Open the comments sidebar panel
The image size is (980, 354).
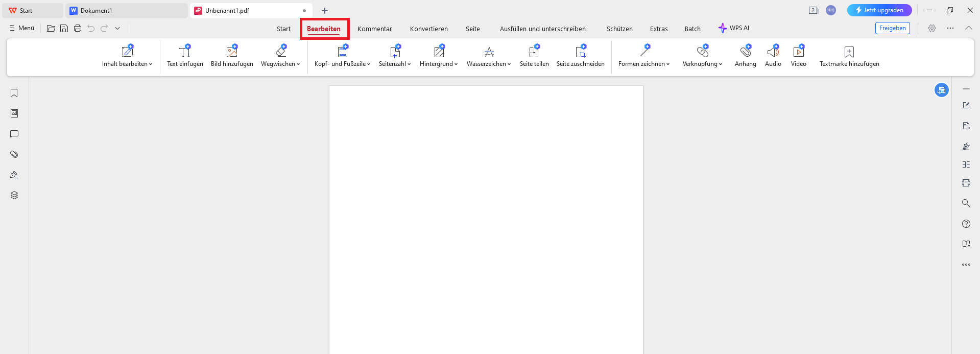pos(14,134)
